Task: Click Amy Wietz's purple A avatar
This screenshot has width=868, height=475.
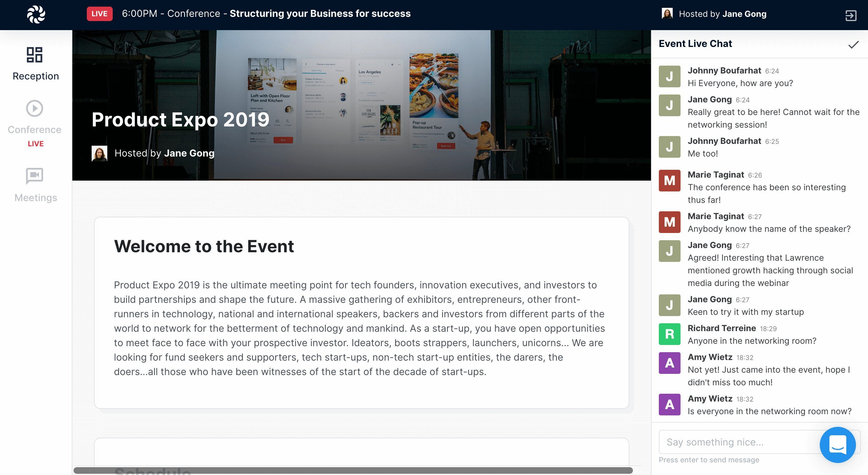Action: (x=669, y=363)
